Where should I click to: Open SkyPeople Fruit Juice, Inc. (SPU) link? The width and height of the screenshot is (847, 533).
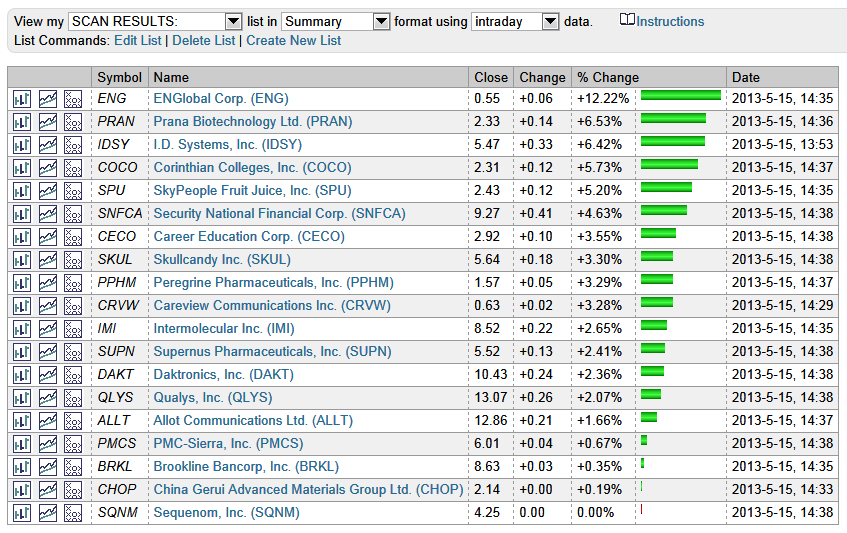click(x=252, y=190)
